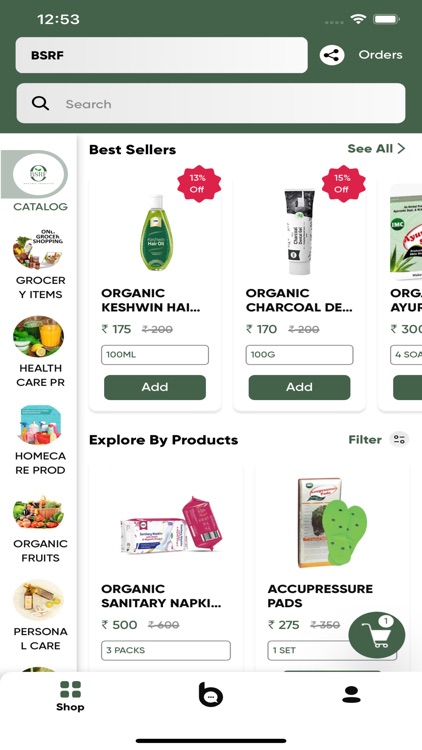Open Health Care Products category icon
The image size is (422, 750).
(x=38, y=336)
